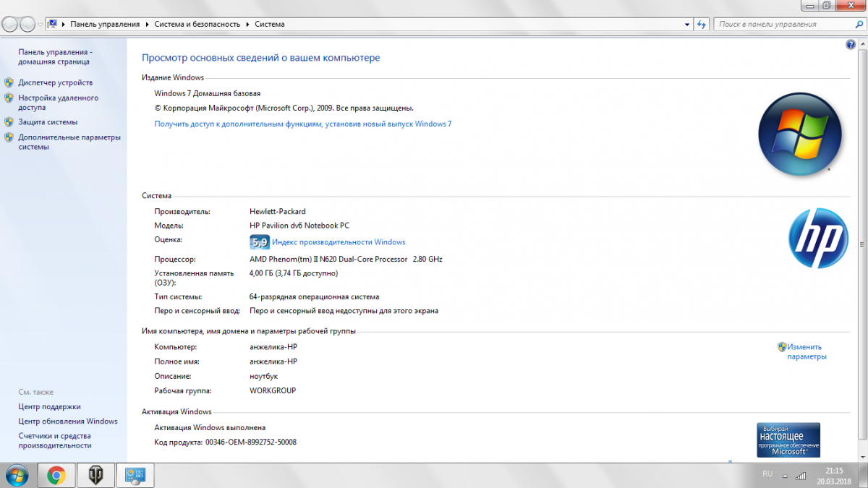Open World of Tanks taskbar icon
The image size is (868, 488).
[x=95, y=475]
